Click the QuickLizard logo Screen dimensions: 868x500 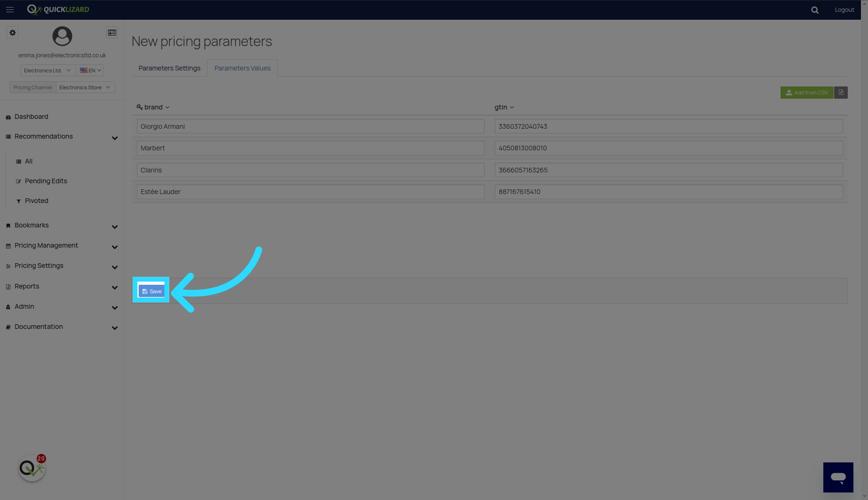pyautogui.click(x=58, y=9)
